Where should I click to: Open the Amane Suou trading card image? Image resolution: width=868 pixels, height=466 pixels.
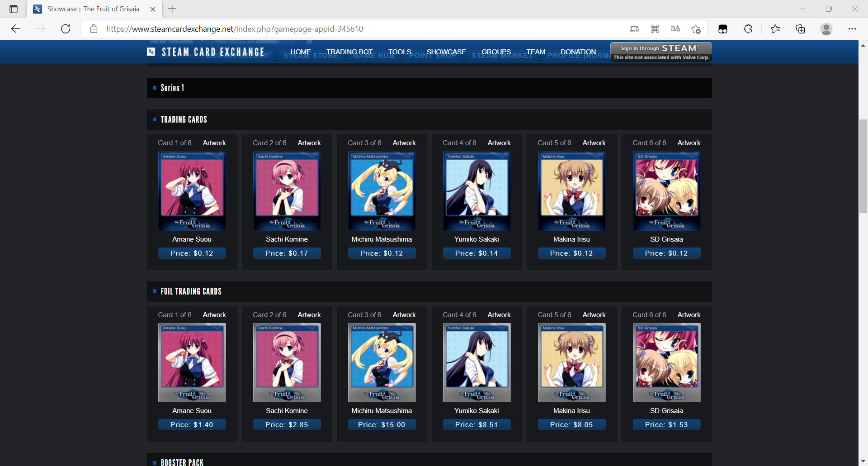pyautogui.click(x=192, y=191)
